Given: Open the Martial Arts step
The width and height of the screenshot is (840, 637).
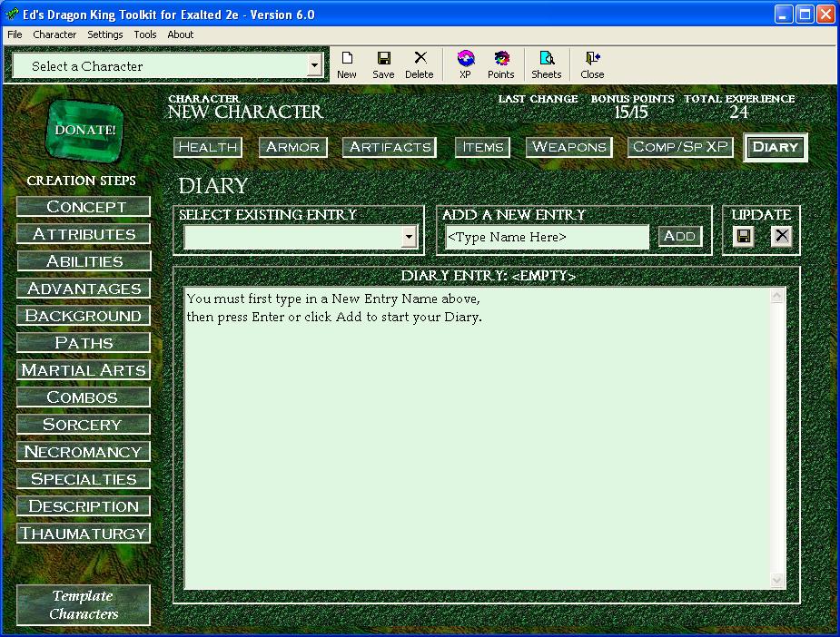Looking at the screenshot, I should coord(84,370).
